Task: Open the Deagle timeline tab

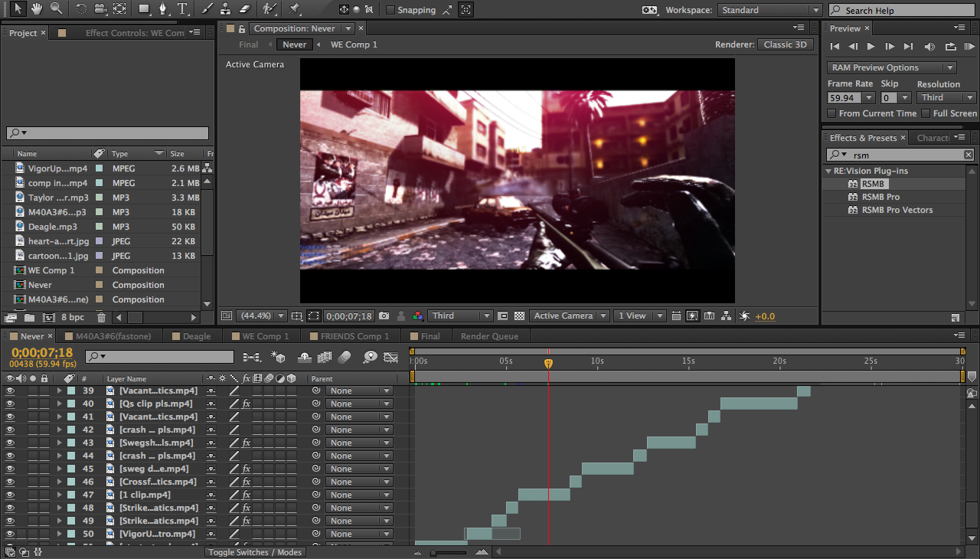Action: click(196, 336)
